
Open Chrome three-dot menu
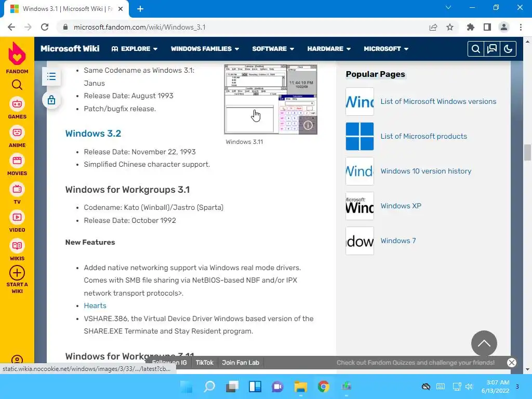tap(521, 27)
